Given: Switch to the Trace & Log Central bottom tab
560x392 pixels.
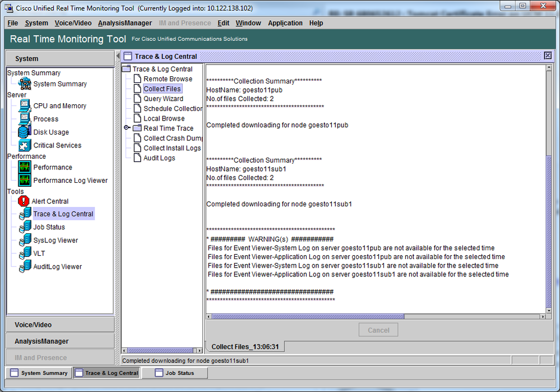Looking at the screenshot, I should coord(107,373).
